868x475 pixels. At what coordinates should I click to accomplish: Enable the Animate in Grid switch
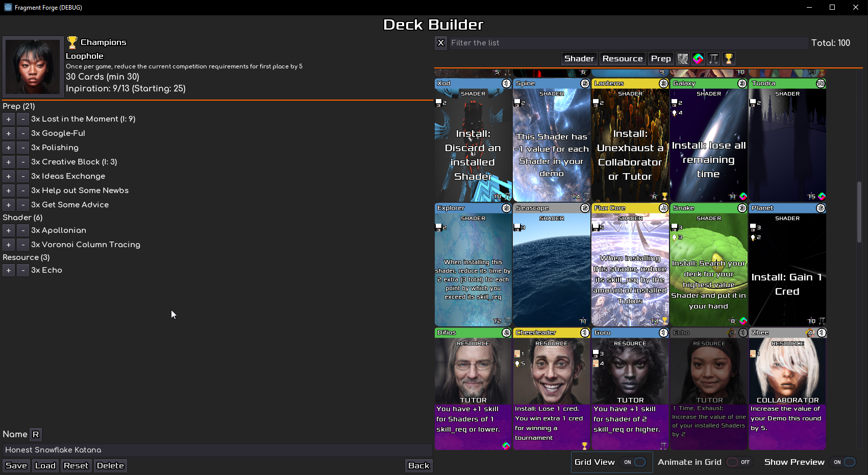pyautogui.click(x=739, y=462)
